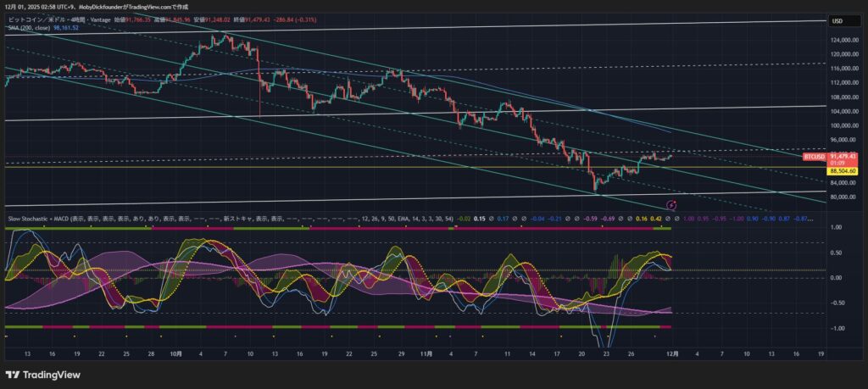The width and height of the screenshot is (868, 389).
Task: Click the red 91,479.43 current price tag
Action: [844, 157]
